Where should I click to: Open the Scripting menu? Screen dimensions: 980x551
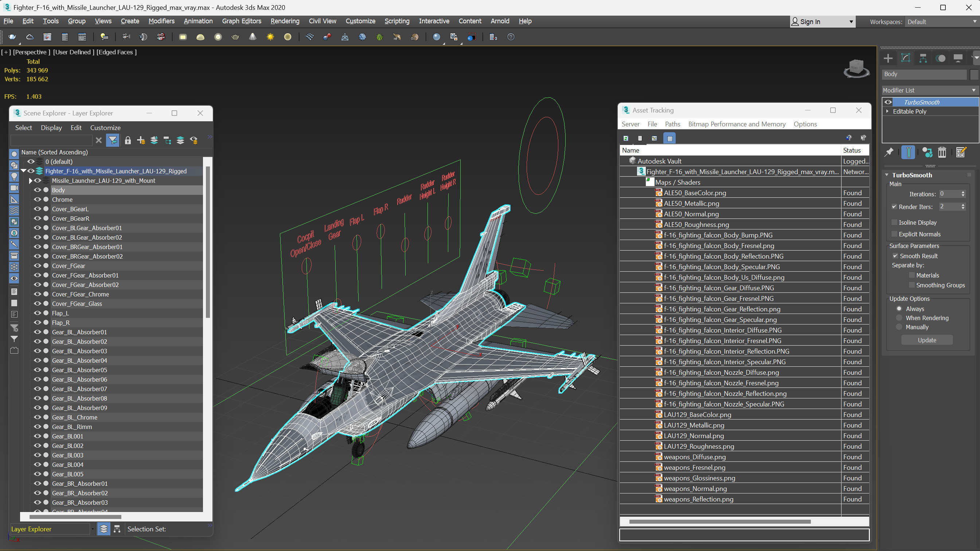(x=397, y=21)
